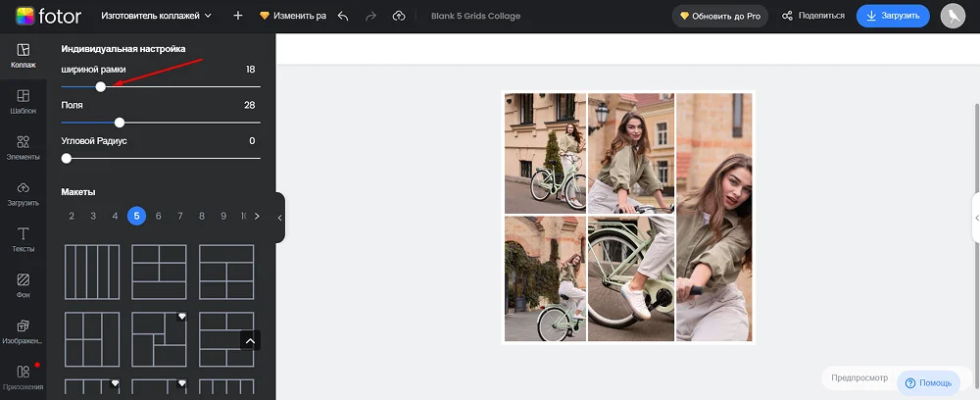This screenshot has width=980, height=400.
Task: Expand the Изготовитель коллажей dropdown
Action: (157, 17)
